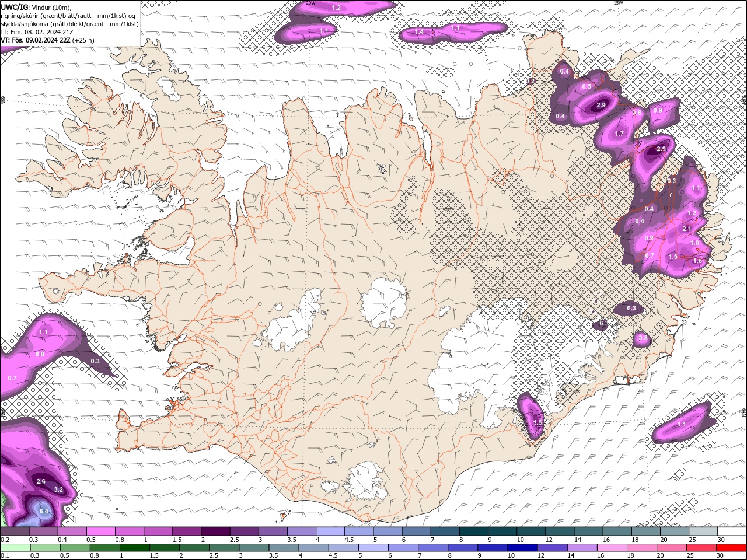Click the 0.5 precipitation value on the map
Viewport: 747px width, 560px height.
(587, 86)
